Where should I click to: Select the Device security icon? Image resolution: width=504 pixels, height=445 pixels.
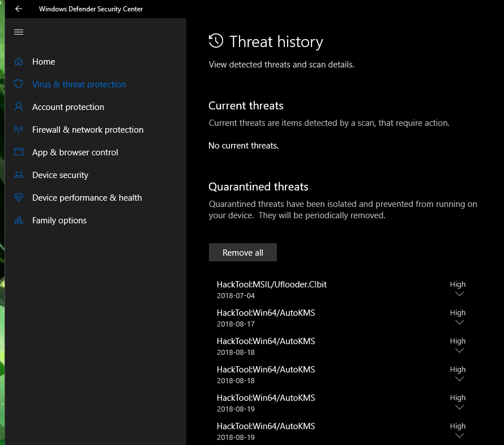(19, 175)
